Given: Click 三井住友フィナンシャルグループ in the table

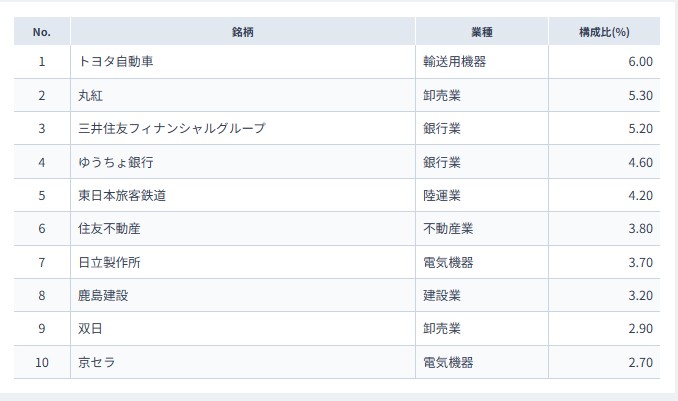Looking at the screenshot, I should point(171,129).
